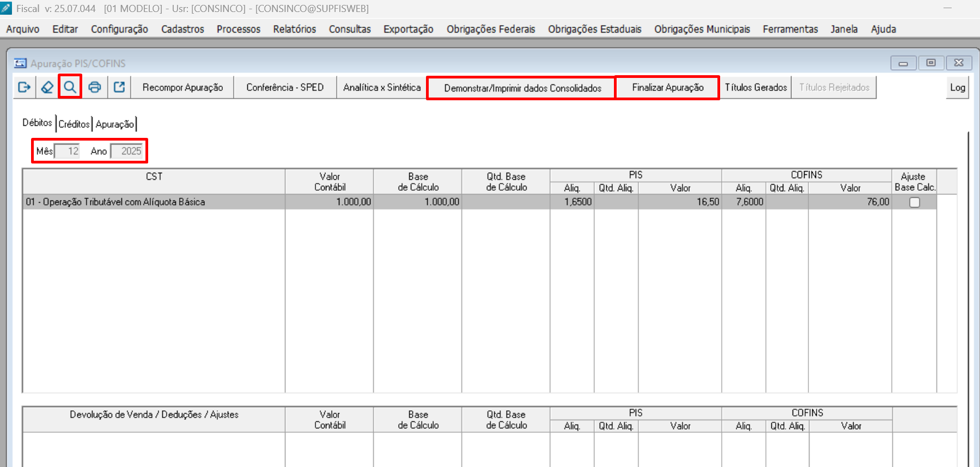The width and height of the screenshot is (980, 467).
Task: Open the Obrigações Federais menu
Action: pyautogui.click(x=491, y=29)
